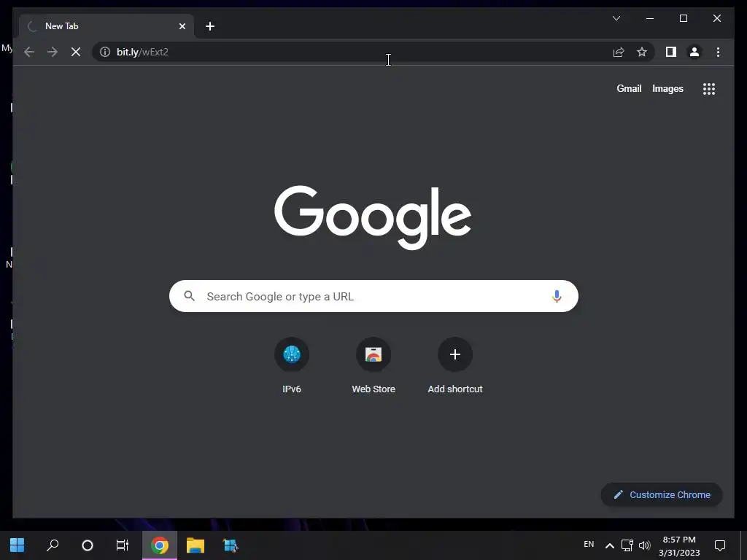Expand the tab search chevron
The image size is (747, 560).
(616, 18)
